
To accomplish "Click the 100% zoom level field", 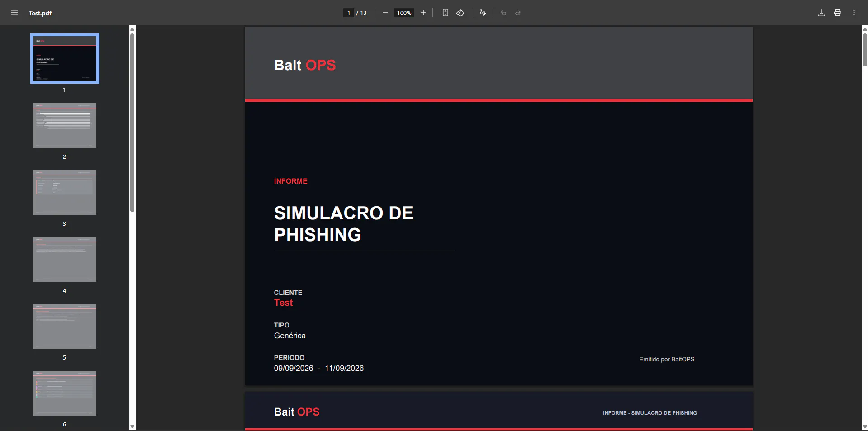I will coord(404,13).
